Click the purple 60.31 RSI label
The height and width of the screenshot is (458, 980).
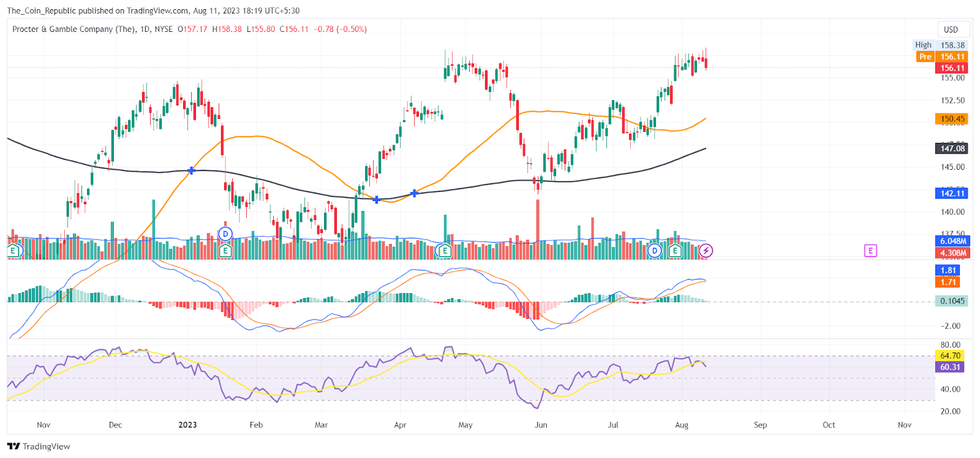[x=950, y=367]
